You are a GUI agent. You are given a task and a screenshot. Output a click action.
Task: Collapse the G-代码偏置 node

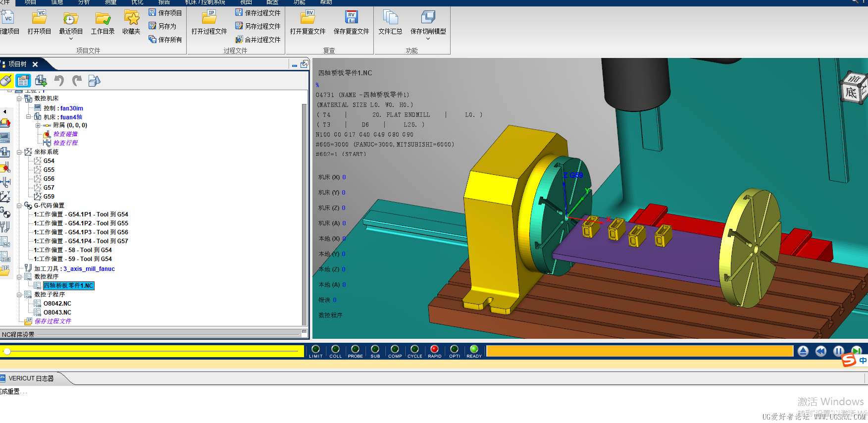(19, 206)
